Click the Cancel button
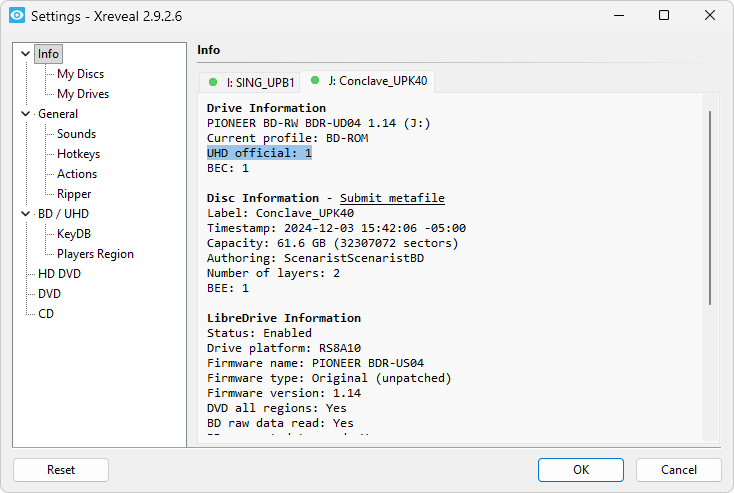The image size is (734, 493). tap(679, 470)
